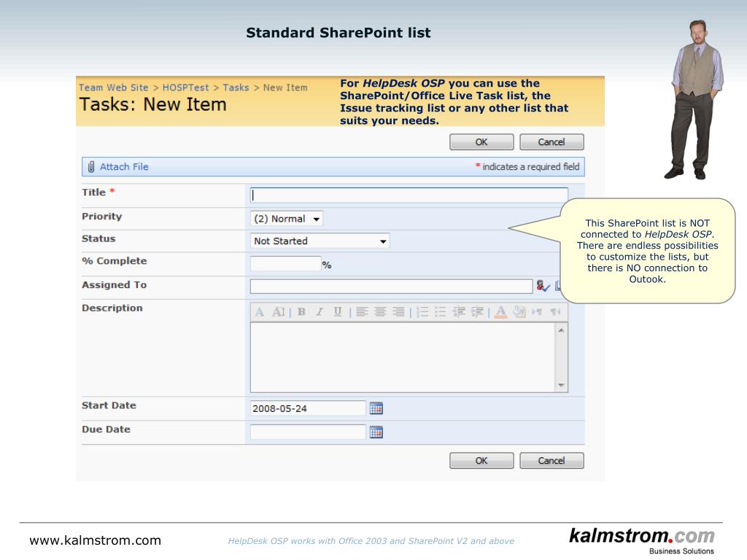747x560 pixels.
Task: Go to Team Web Site breadcrumb
Action: [113, 87]
